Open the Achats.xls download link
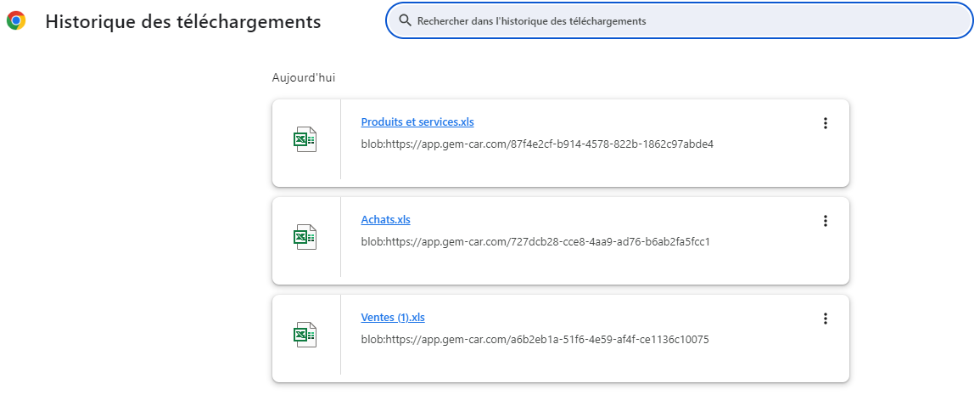Image resolution: width=980 pixels, height=395 pixels. coord(385,220)
